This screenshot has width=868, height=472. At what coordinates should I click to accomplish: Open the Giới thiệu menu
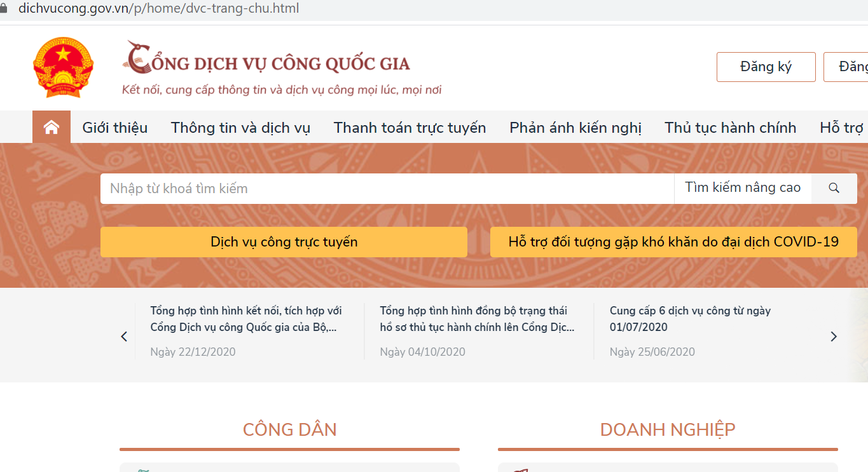point(115,128)
